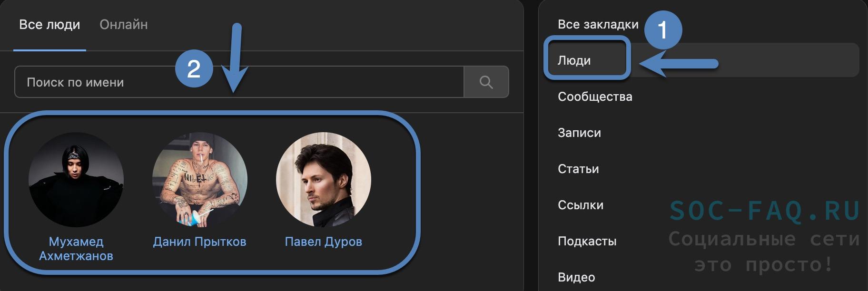Click the blue circle numbered 1

click(x=663, y=30)
